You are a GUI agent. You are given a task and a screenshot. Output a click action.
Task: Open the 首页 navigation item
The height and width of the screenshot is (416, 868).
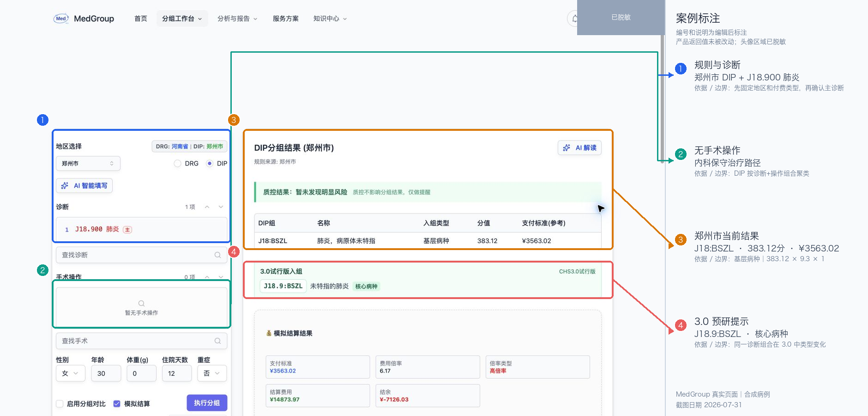coord(141,18)
